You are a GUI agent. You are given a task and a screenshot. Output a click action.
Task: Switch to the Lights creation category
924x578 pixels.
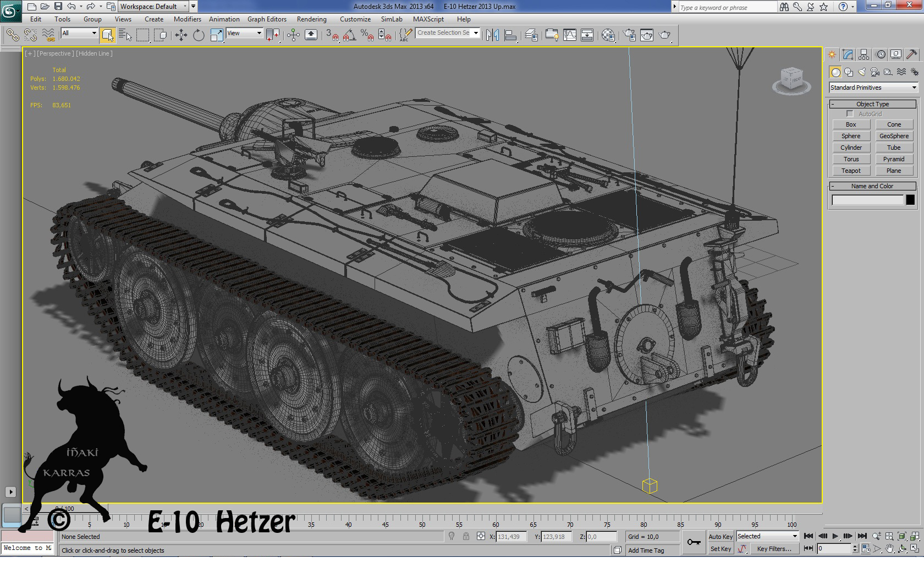pos(861,72)
